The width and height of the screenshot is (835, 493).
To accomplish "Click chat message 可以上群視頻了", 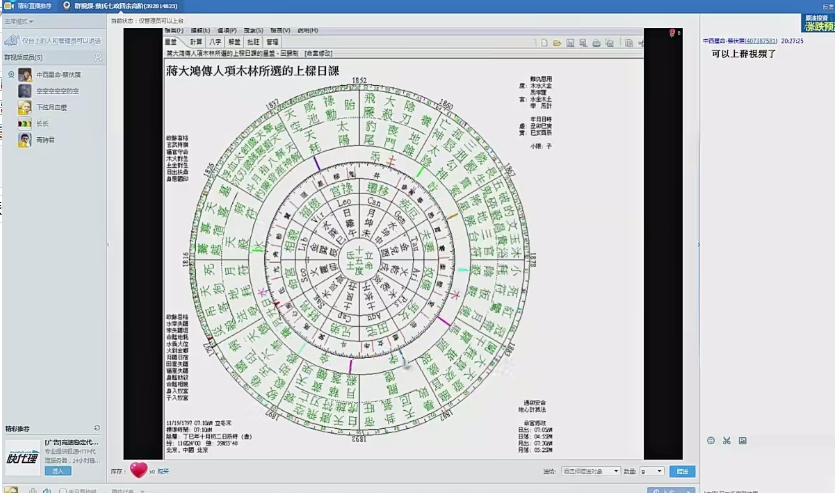I will [x=744, y=54].
